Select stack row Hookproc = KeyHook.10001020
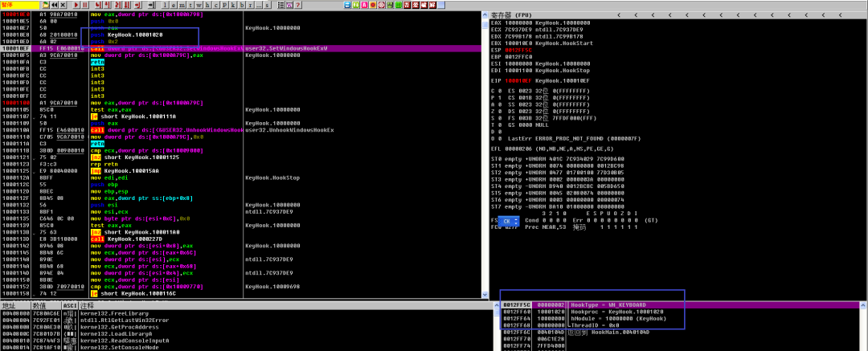 [681, 312]
